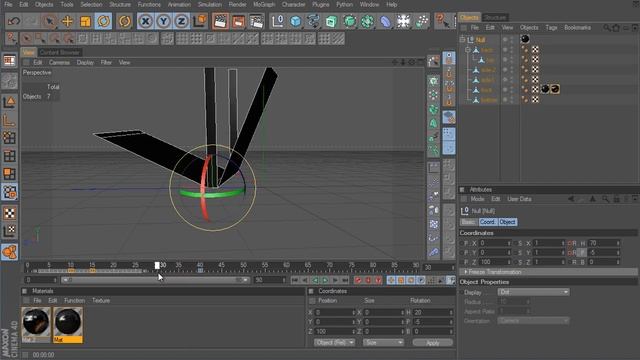Screen dimensions: 640x360
Task: Click go to start of animation
Action: [295, 280]
